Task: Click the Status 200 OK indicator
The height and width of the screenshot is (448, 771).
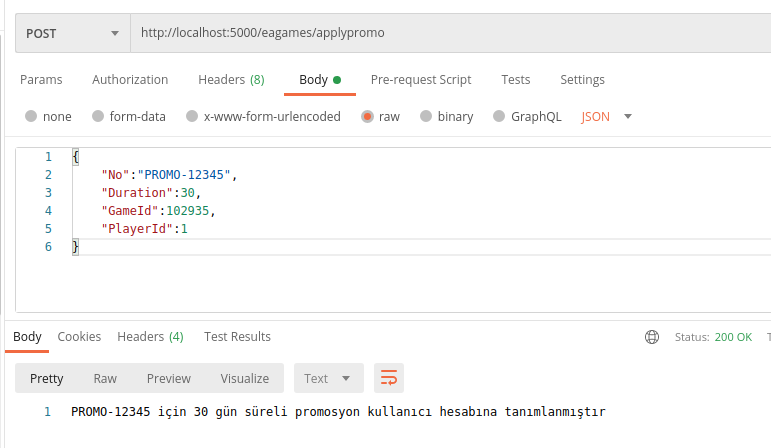Action: tap(713, 337)
